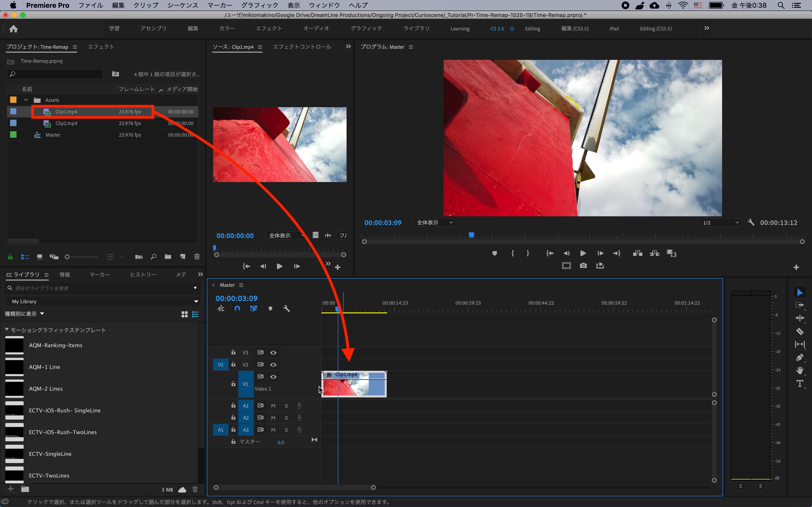Select the Ripple Edit tool
This screenshot has width=812, height=507.
click(x=800, y=318)
